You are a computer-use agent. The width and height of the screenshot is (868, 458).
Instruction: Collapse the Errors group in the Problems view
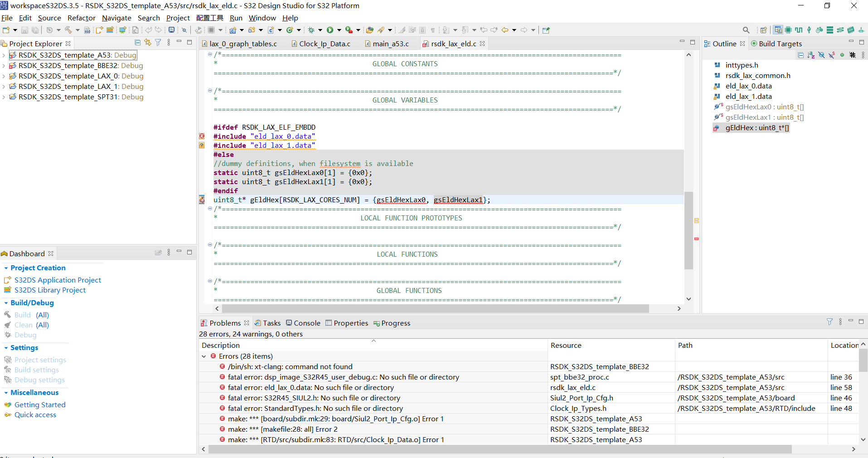pos(204,356)
